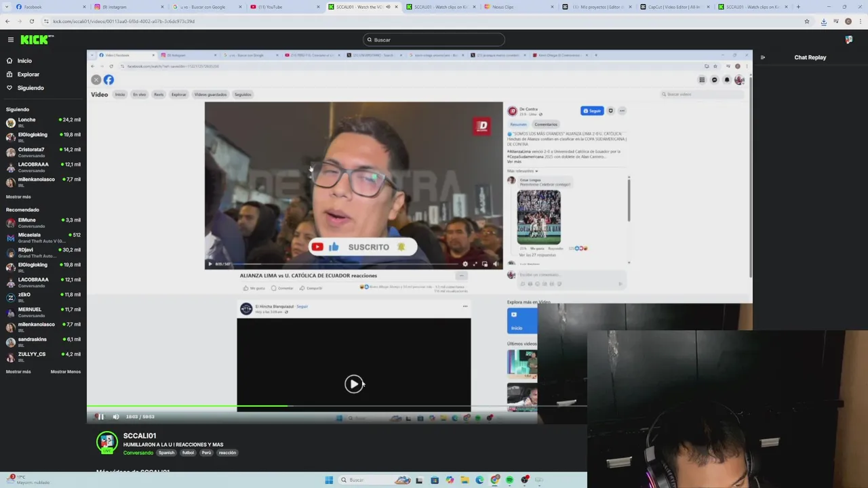Focus the Kick Buscar search field
868x488 pixels.
pyautogui.click(x=434, y=40)
